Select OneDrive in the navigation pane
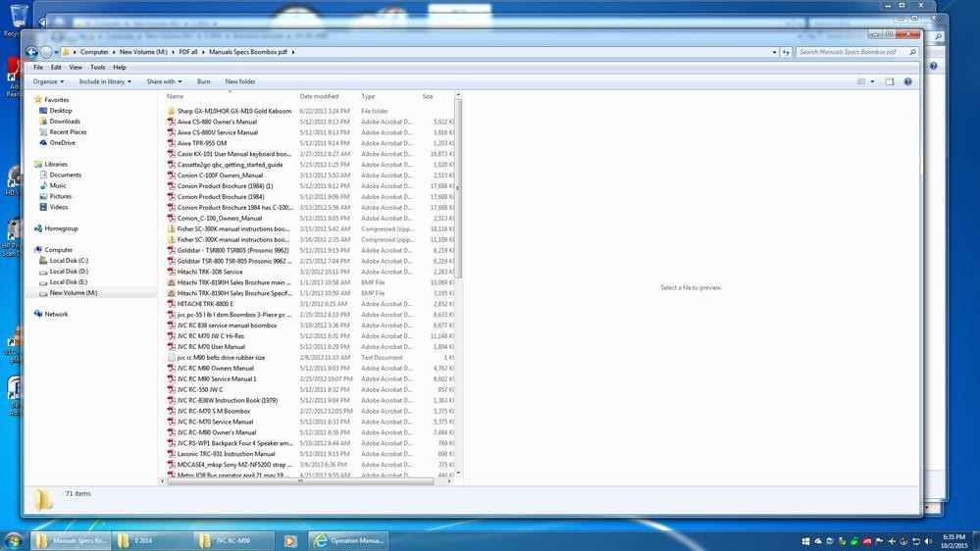 point(63,143)
